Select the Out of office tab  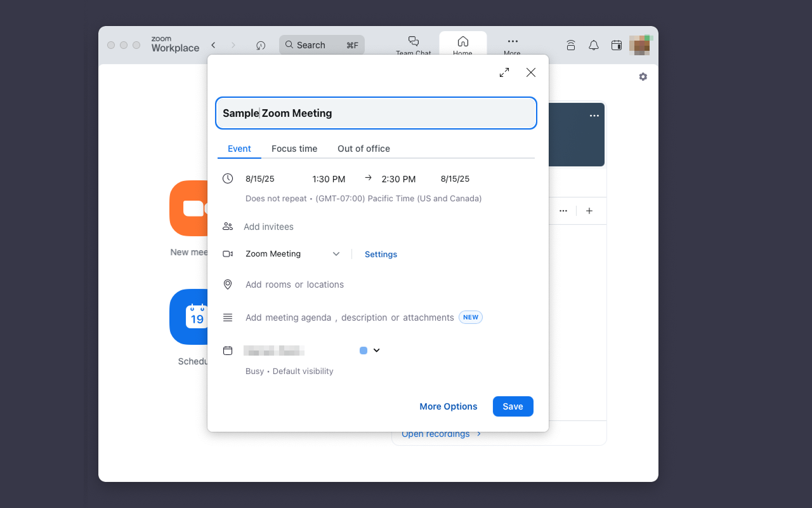363,149
